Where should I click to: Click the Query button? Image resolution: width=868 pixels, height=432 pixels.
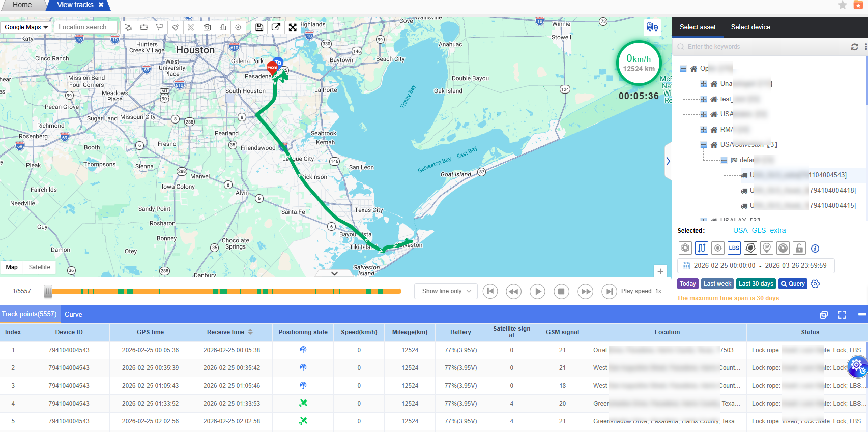tap(793, 284)
